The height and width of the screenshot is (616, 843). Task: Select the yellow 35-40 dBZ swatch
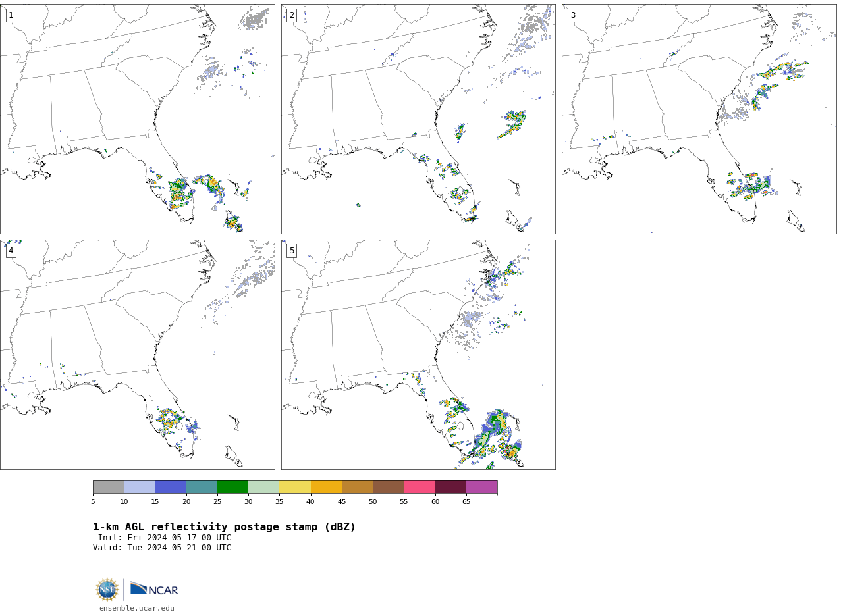(295, 487)
